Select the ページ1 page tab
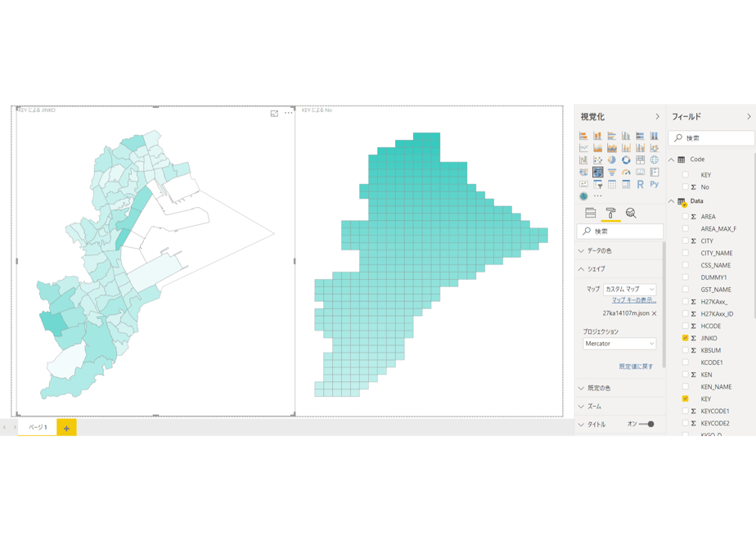 38,427
